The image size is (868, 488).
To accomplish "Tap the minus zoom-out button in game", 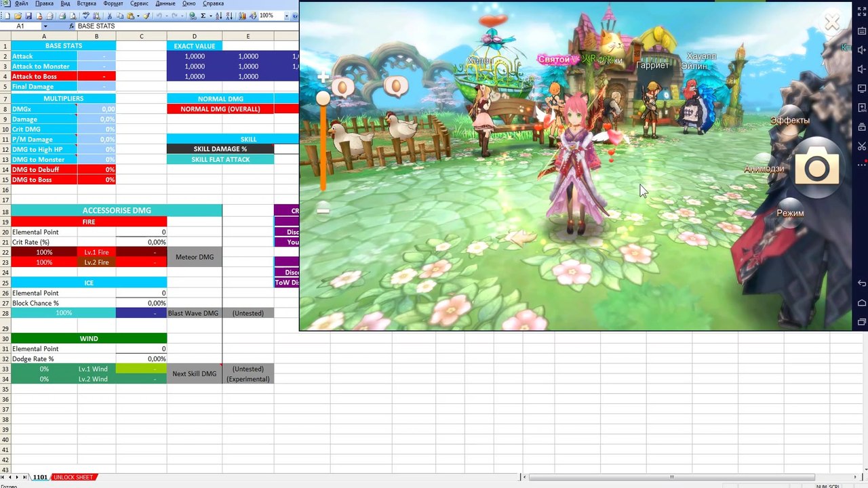I will (323, 211).
